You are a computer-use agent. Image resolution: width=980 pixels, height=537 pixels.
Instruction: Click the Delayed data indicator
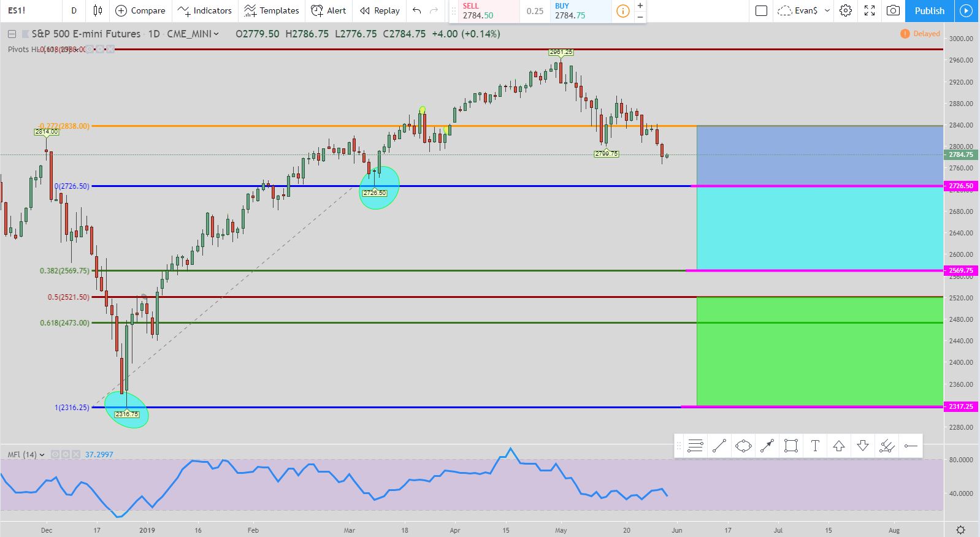pyautogui.click(x=920, y=34)
